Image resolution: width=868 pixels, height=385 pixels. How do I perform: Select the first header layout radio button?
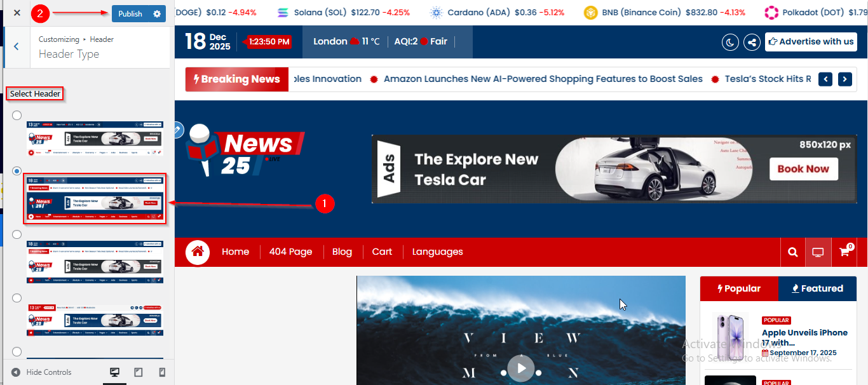click(17, 115)
